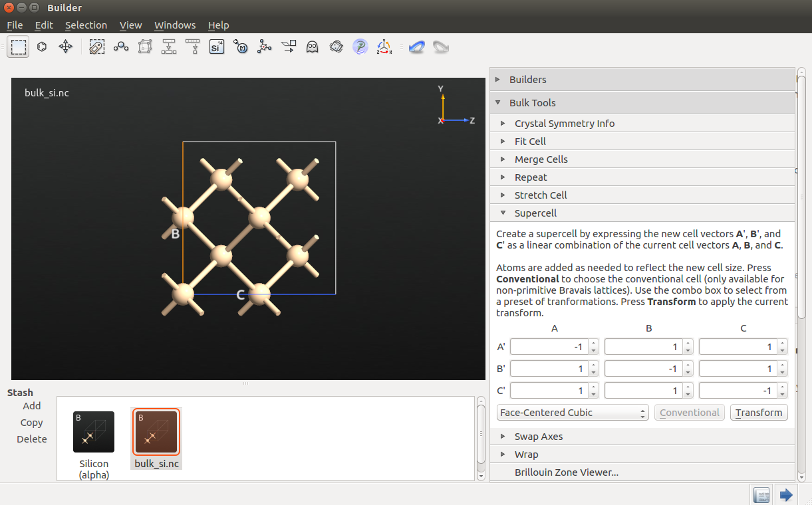Select the three-atom bond angle tool
This screenshot has width=812, height=505.
point(121,47)
